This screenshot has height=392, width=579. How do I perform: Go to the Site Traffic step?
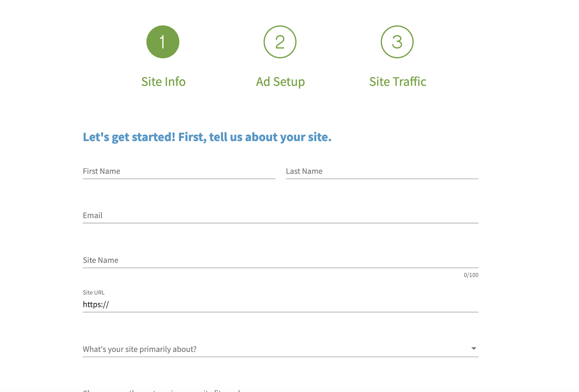coord(397,81)
